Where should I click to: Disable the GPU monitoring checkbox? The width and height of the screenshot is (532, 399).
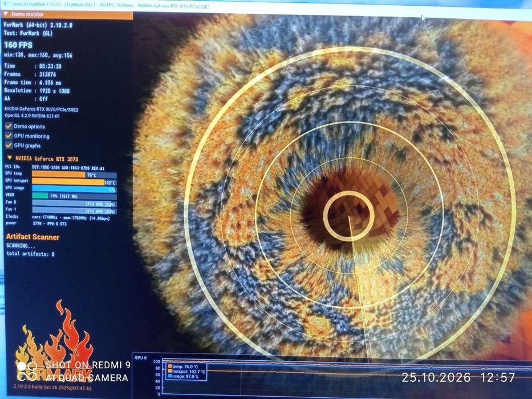click(9, 136)
